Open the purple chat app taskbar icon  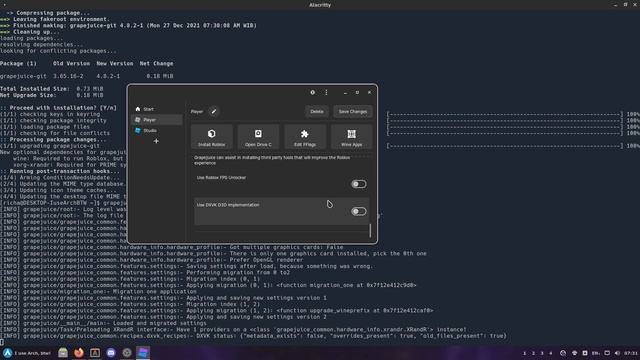111,353
